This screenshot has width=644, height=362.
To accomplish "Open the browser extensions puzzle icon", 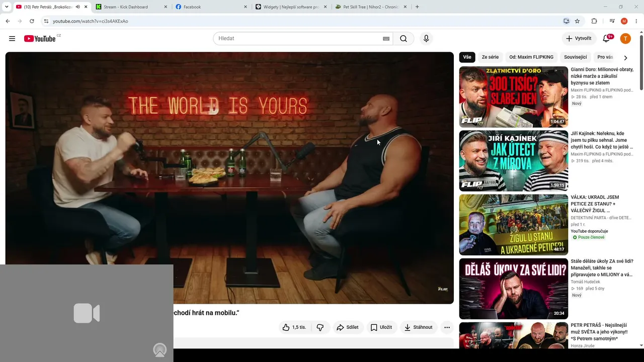I will (x=594, y=21).
